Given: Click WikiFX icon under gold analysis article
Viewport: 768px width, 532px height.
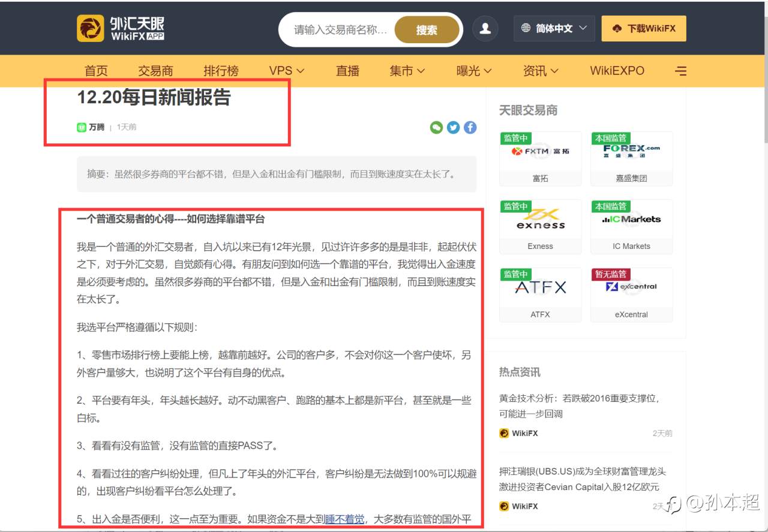Looking at the screenshot, I should coord(504,433).
